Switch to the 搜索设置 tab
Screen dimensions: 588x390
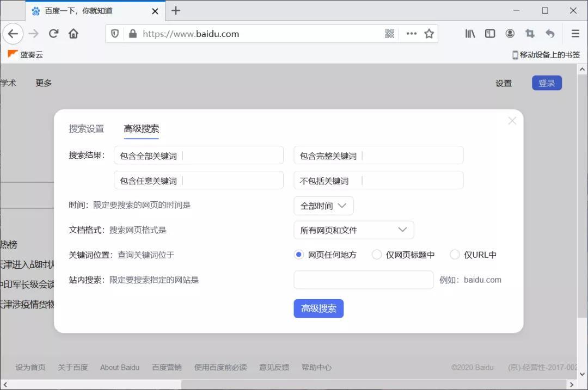pyautogui.click(x=86, y=129)
